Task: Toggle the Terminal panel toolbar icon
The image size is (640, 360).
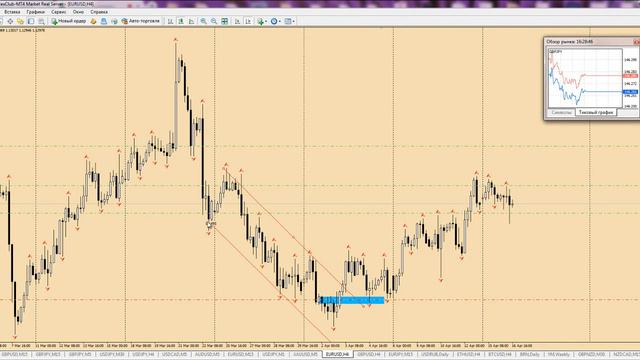Action: coord(31,21)
